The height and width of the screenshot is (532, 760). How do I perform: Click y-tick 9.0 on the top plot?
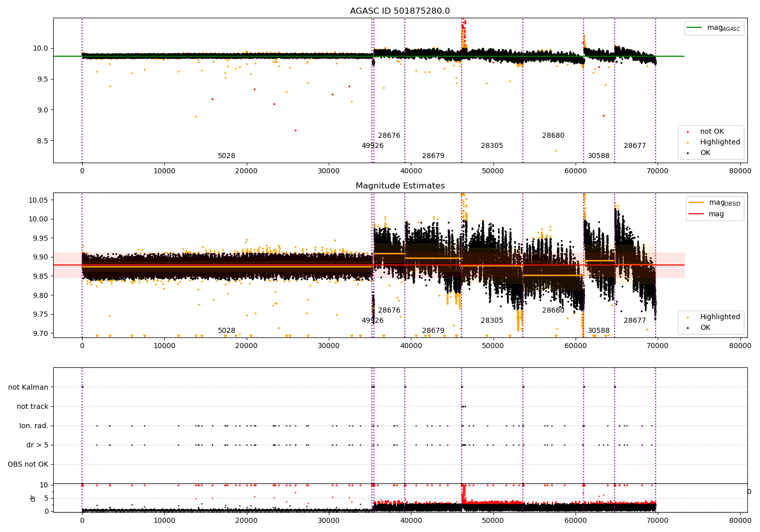(x=43, y=110)
